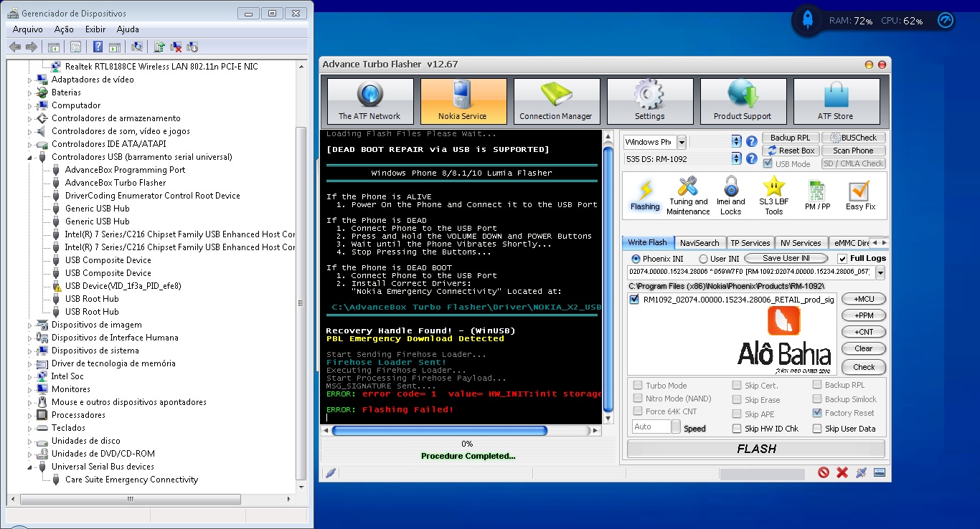Viewport: 980px width, 529px height.
Task: Open Tuning and Maintenance tools
Action: pyautogui.click(x=688, y=195)
